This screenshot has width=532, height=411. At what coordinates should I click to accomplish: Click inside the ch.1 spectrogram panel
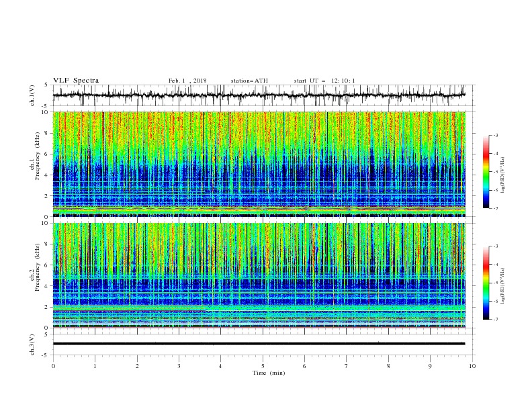pyautogui.click(x=259, y=164)
